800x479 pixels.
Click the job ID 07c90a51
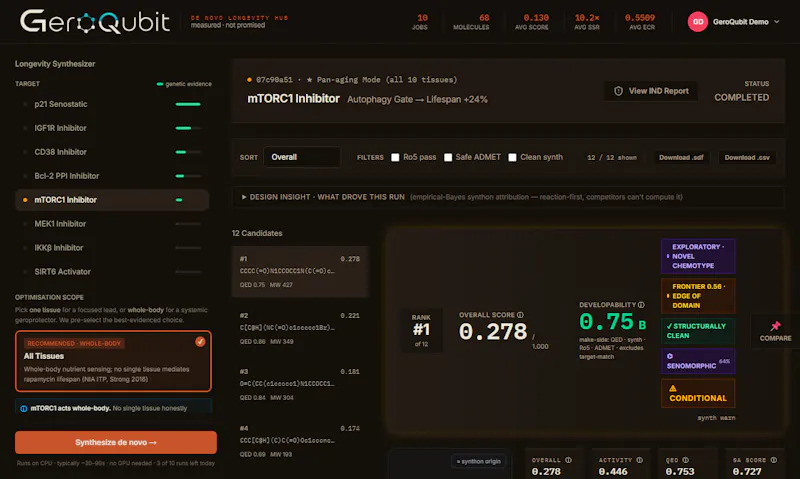[274, 80]
